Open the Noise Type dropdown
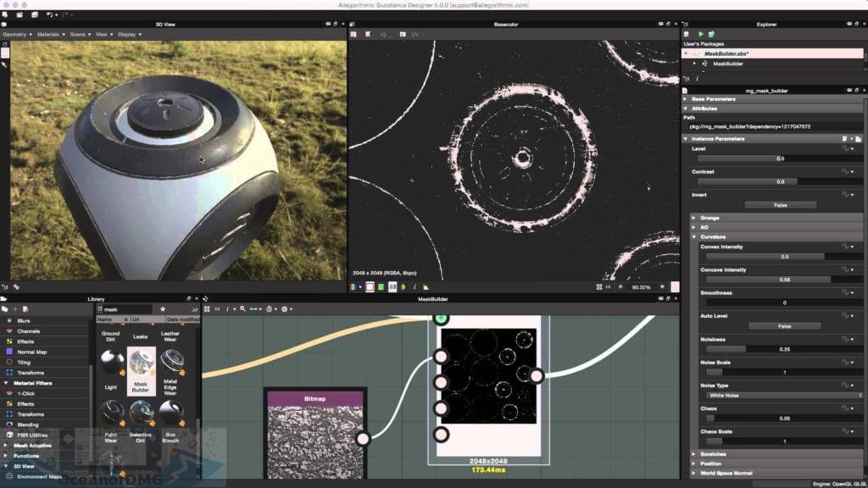Image resolution: width=868 pixels, height=488 pixels. click(783, 396)
